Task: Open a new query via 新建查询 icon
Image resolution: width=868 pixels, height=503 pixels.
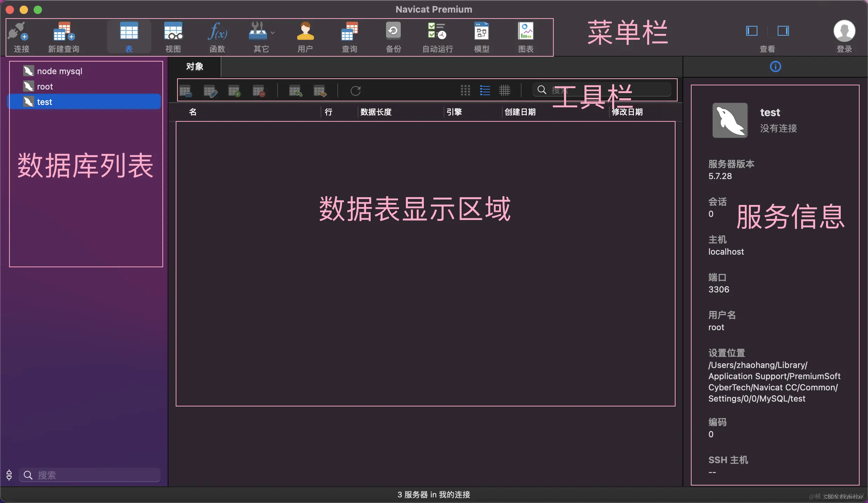Action: pos(63,37)
